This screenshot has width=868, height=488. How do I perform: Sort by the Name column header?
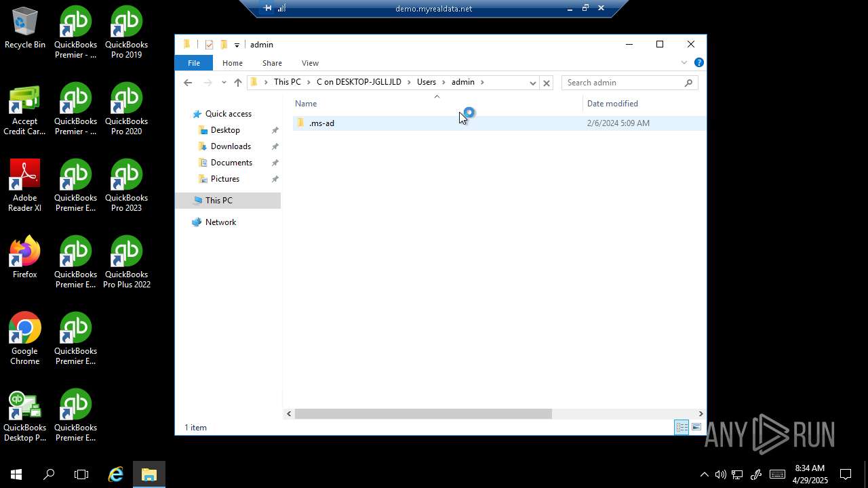(x=437, y=104)
